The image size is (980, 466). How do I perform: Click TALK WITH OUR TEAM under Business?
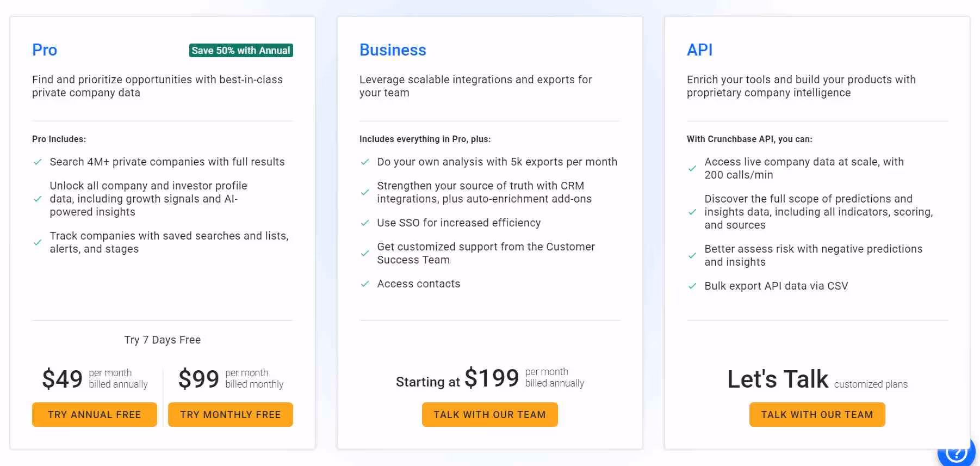tap(489, 414)
